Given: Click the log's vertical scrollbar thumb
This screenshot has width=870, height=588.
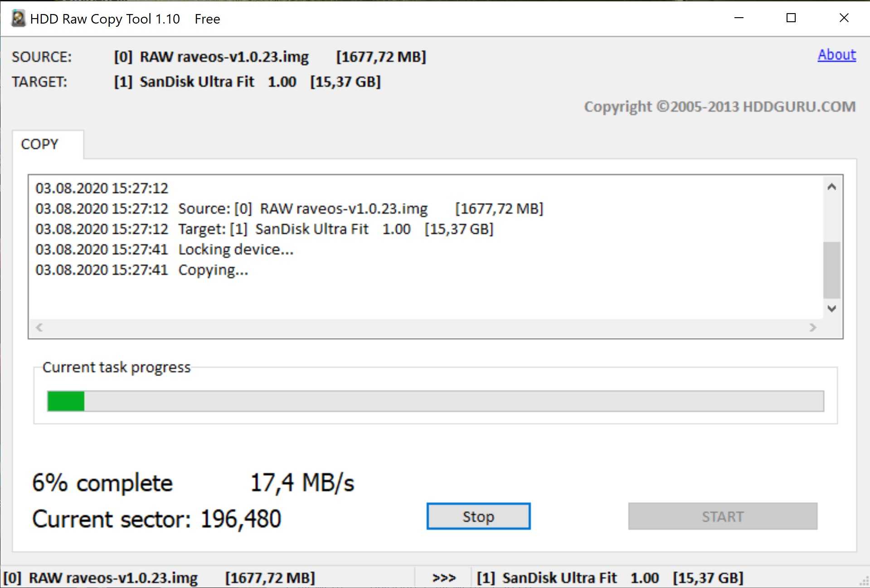Looking at the screenshot, I should click(x=831, y=270).
